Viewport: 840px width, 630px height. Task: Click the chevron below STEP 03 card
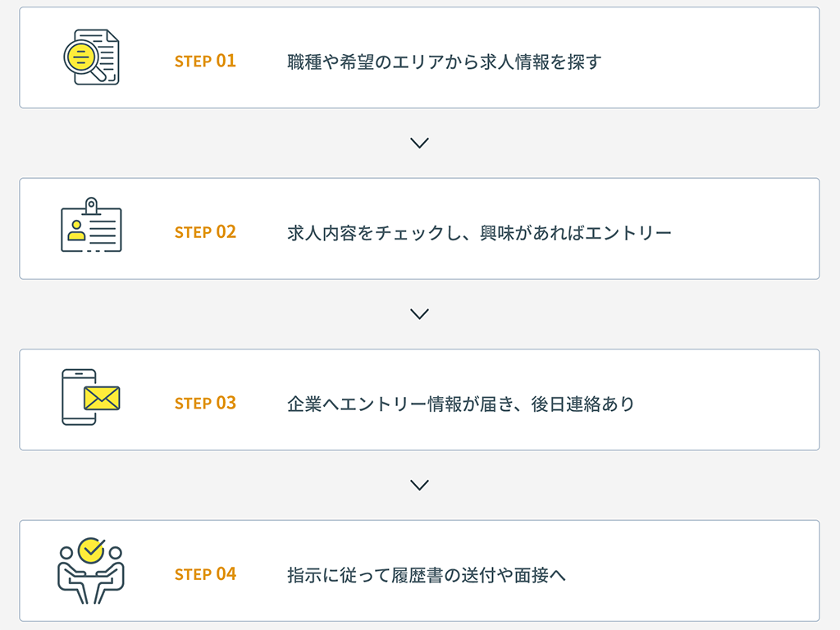419,485
